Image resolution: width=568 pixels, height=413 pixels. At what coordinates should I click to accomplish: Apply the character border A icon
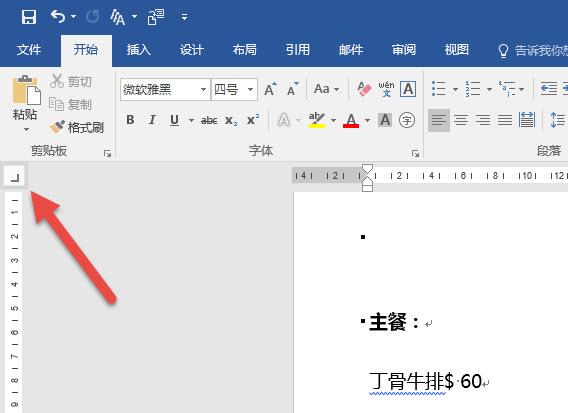(408, 89)
